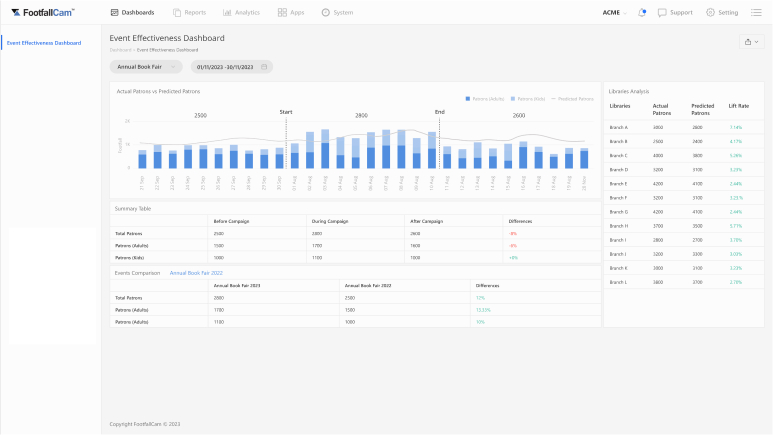Image resolution: width=773 pixels, height=435 pixels.
Task: Open the hamburger menu icon
Action: pyautogui.click(x=756, y=12)
